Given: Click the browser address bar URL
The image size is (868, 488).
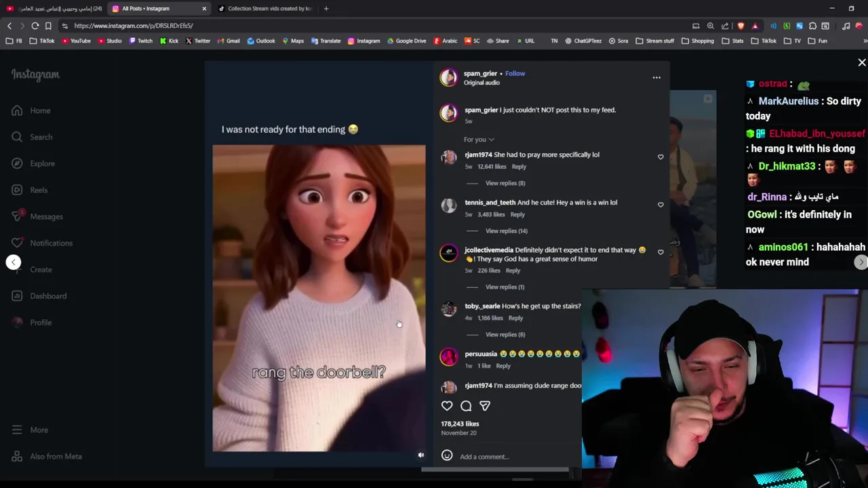Looking at the screenshot, I should (134, 26).
